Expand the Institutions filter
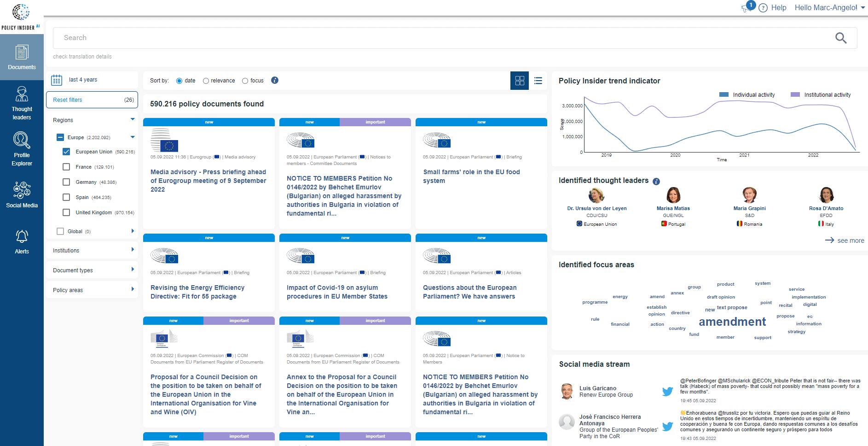 pos(92,250)
